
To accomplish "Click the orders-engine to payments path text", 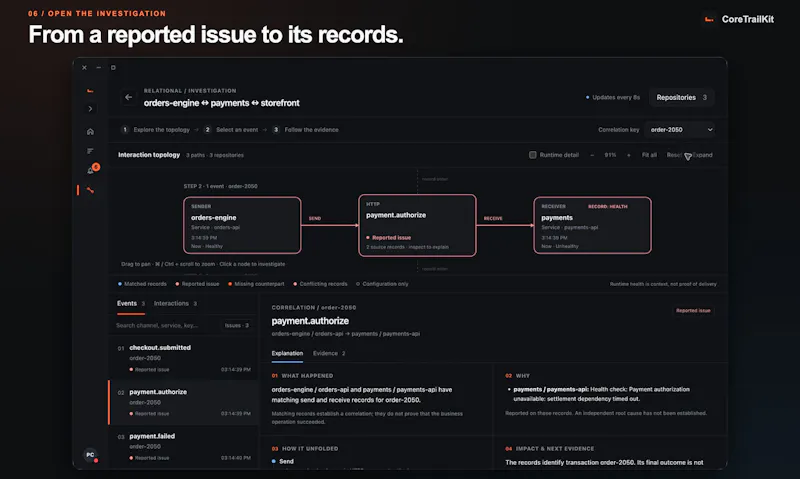I will point(345,334).
